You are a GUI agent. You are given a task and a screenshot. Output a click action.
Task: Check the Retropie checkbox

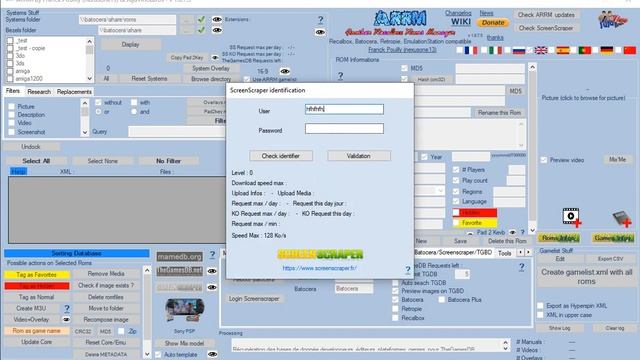point(395,309)
